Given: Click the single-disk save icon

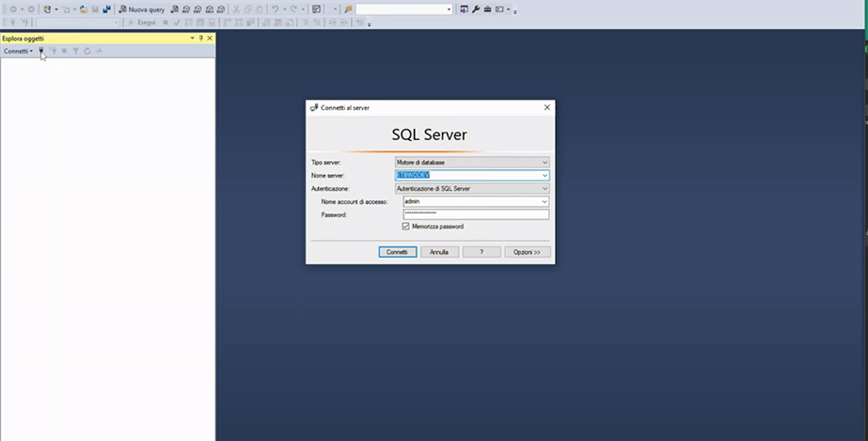Looking at the screenshot, I should pos(95,9).
